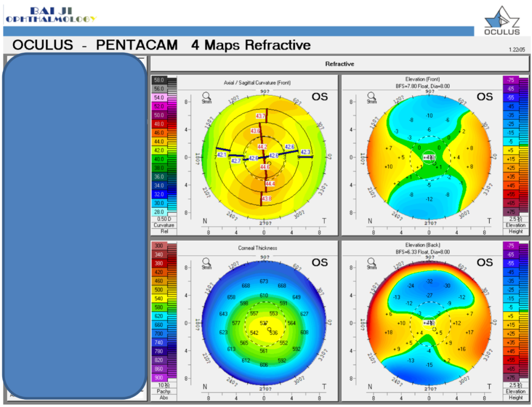Pick the 48.0 red swatch in curvature scale

(159, 124)
